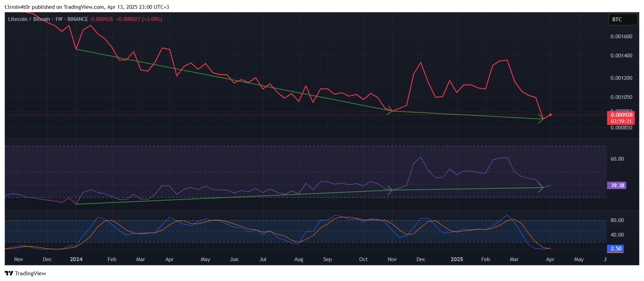Click the BTC currency button
Screen dimensions: 644x281
coord(623,20)
